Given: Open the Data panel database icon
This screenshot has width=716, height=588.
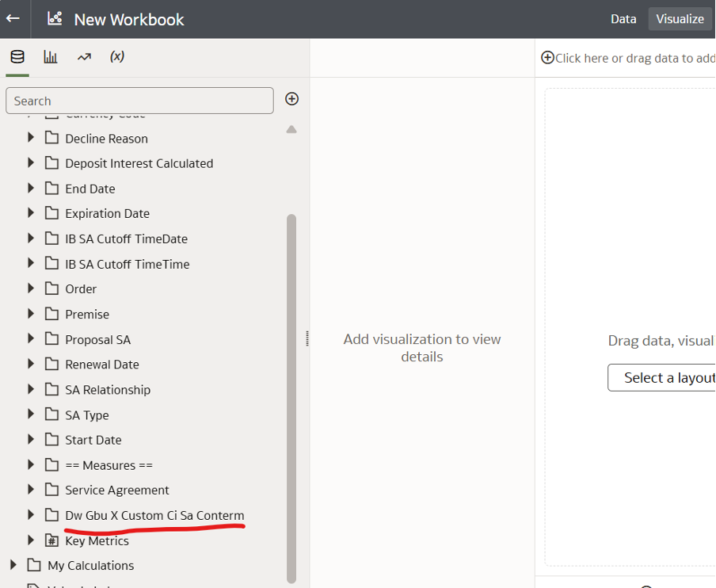Looking at the screenshot, I should click(x=17, y=57).
